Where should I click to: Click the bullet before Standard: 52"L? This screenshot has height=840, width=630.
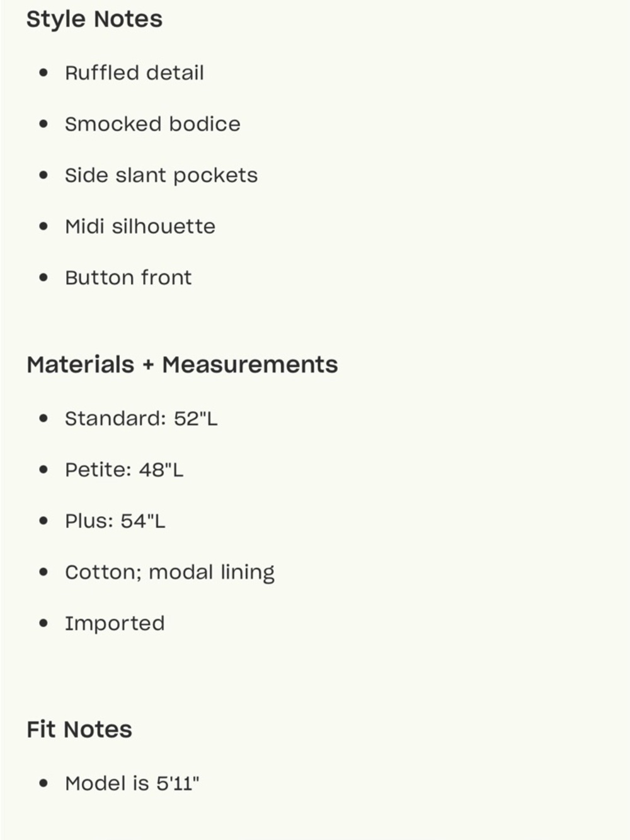(43, 418)
